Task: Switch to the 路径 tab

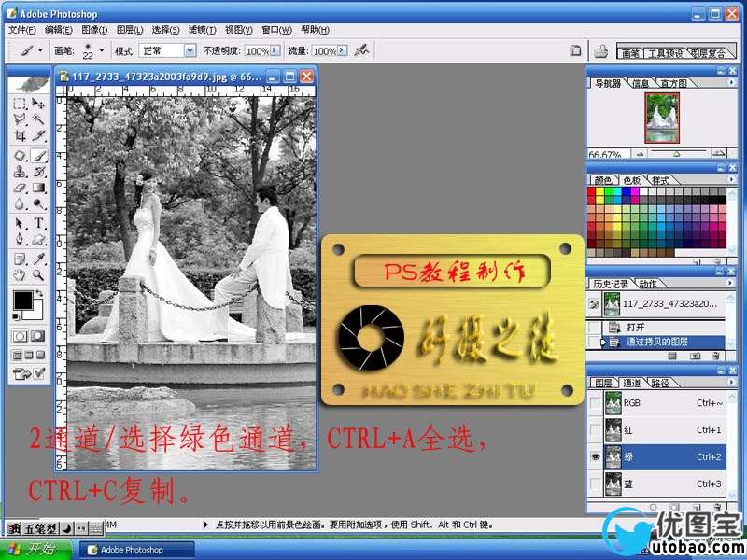Action: [660, 383]
